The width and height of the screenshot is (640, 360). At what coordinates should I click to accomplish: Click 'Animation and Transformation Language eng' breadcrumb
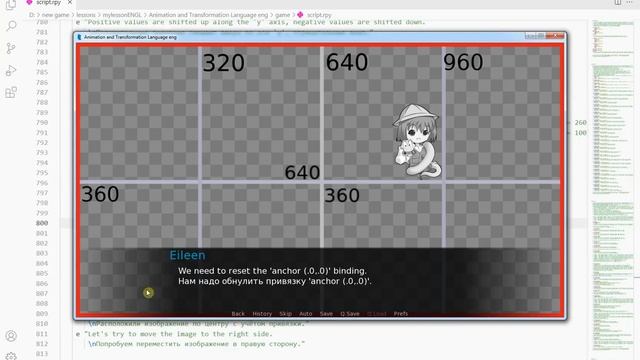point(208,15)
